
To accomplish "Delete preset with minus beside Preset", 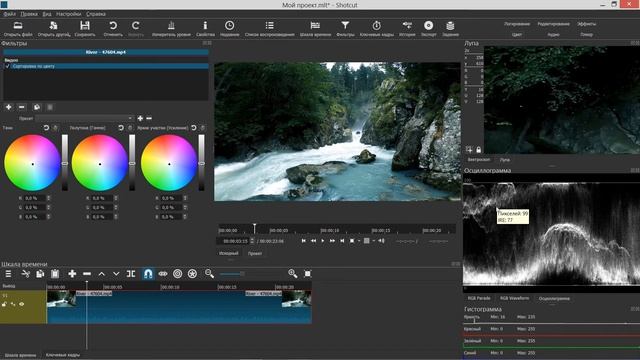I will coord(149,118).
